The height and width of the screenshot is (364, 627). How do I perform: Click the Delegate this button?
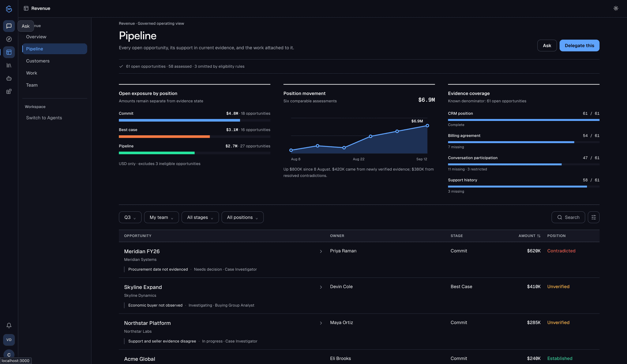point(579,46)
